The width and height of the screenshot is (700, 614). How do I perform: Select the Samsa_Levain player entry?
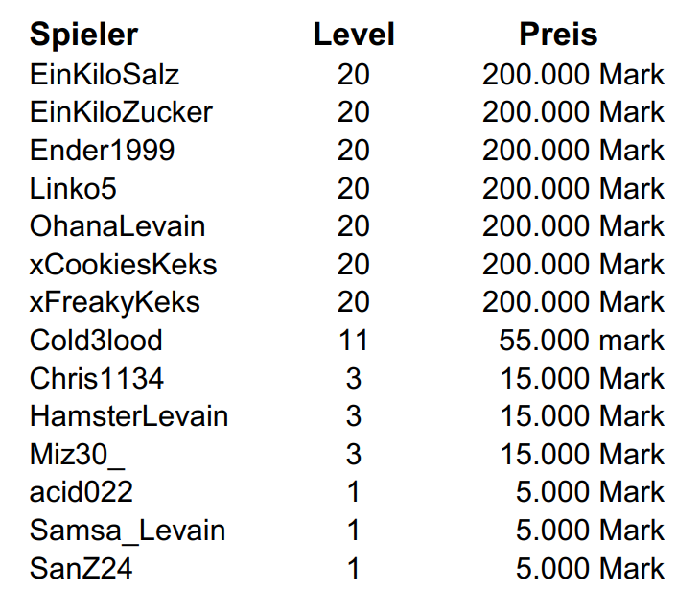click(x=127, y=531)
